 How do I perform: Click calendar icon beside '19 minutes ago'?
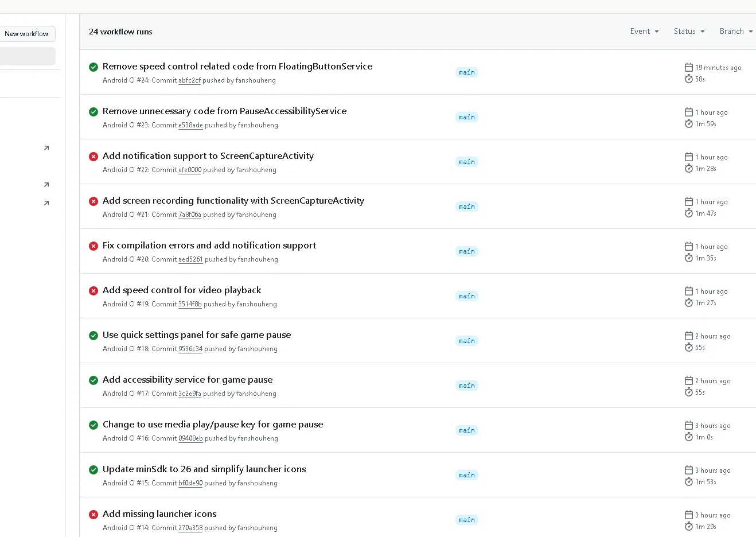pyautogui.click(x=689, y=67)
